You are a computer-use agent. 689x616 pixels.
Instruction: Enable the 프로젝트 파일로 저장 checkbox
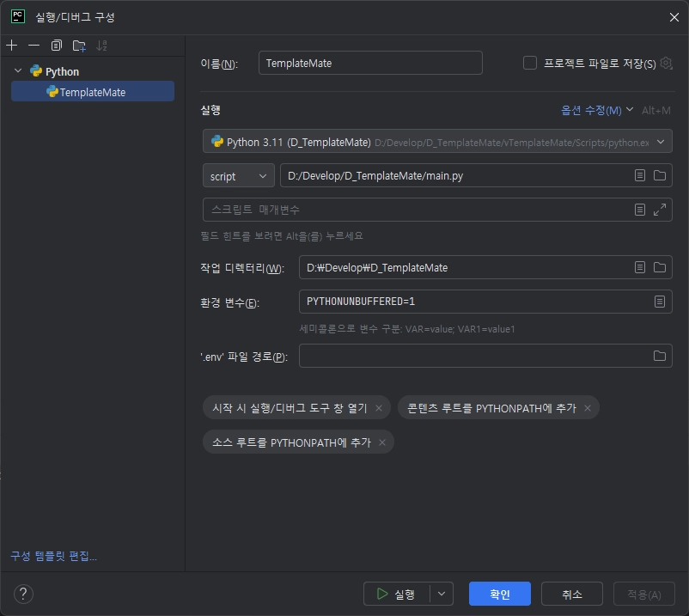[x=530, y=63]
